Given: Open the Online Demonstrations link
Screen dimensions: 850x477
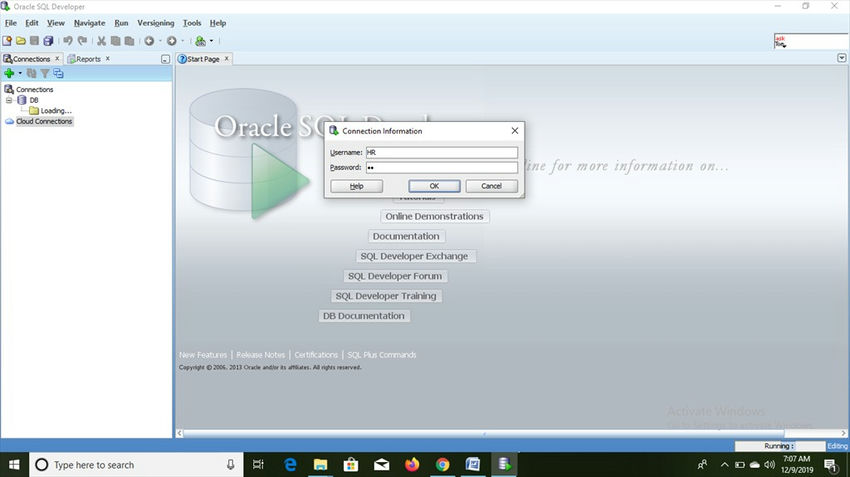Looking at the screenshot, I should [434, 216].
